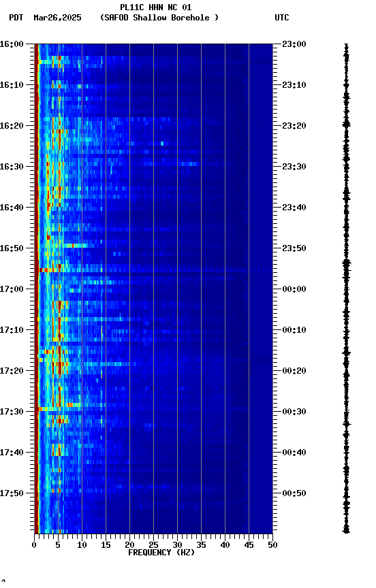Click the station title PL11C HHN NC 01

pyautogui.click(x=155, y=7)
